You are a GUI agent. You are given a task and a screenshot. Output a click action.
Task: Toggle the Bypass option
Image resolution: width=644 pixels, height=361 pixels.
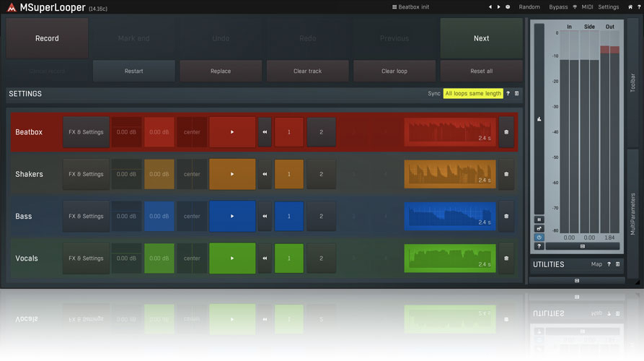pyautogui.click(x=557, y=6)
